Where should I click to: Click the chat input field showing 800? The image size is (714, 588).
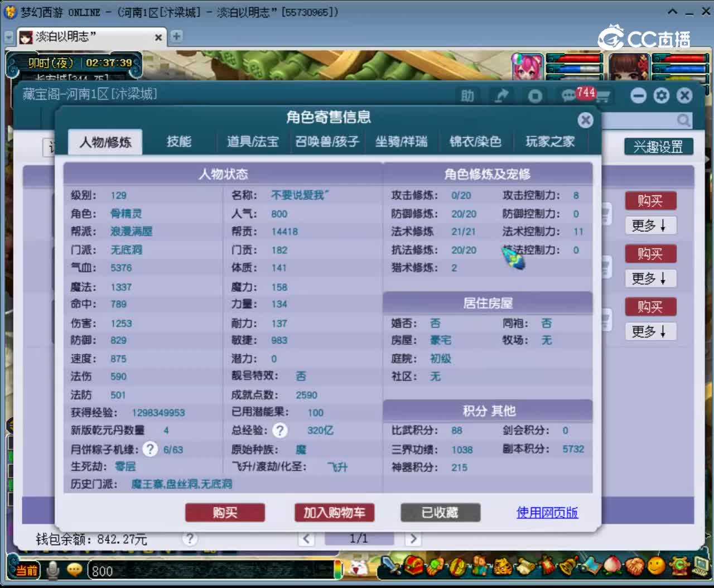[x=212, y=570]
